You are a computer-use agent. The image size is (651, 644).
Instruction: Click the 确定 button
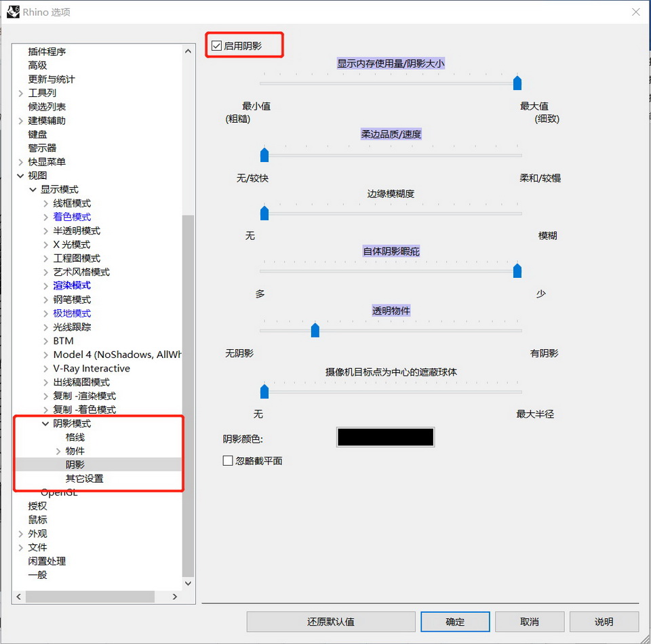(x=455, y=622)
